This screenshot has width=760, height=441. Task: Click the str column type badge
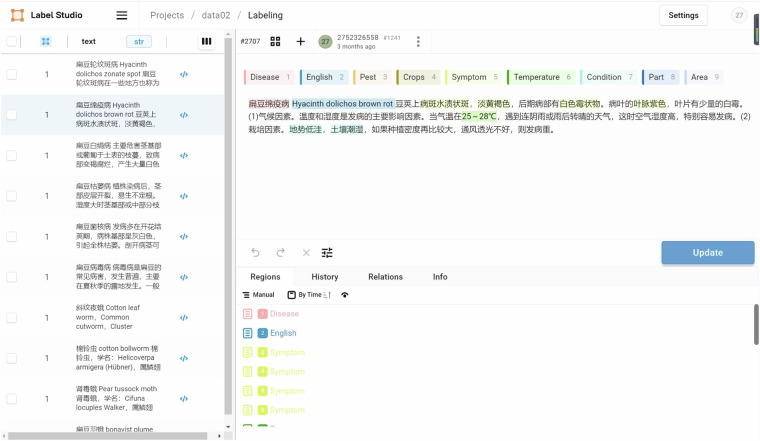[x=139, y=42]
